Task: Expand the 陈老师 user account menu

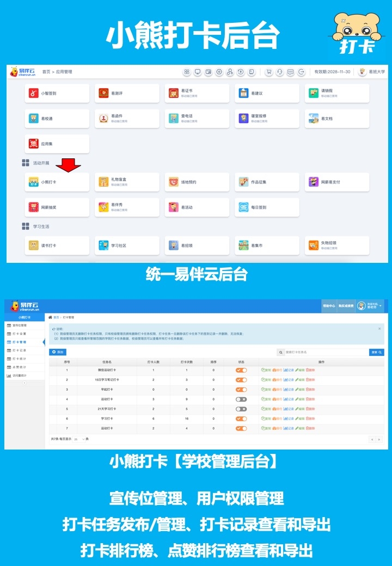Action: pos(370,306)
